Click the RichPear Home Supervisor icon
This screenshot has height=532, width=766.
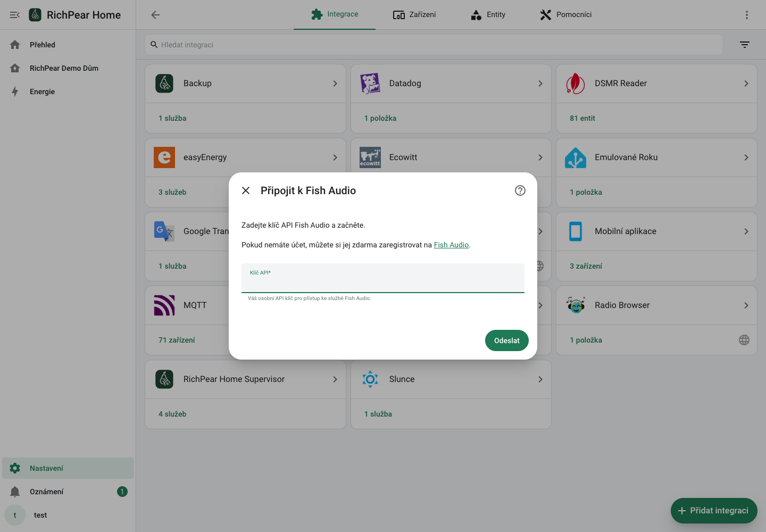[x=164, y=379]
